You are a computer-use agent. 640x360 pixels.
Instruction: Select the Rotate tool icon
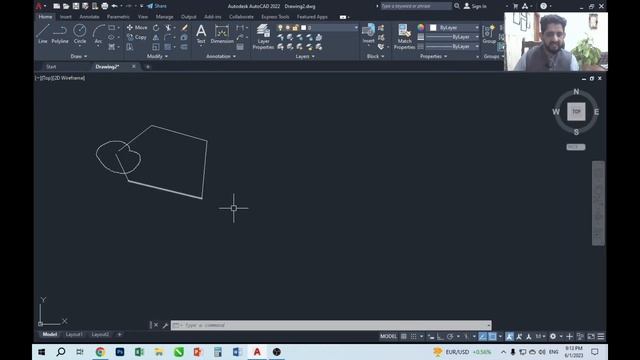(156, 28)
